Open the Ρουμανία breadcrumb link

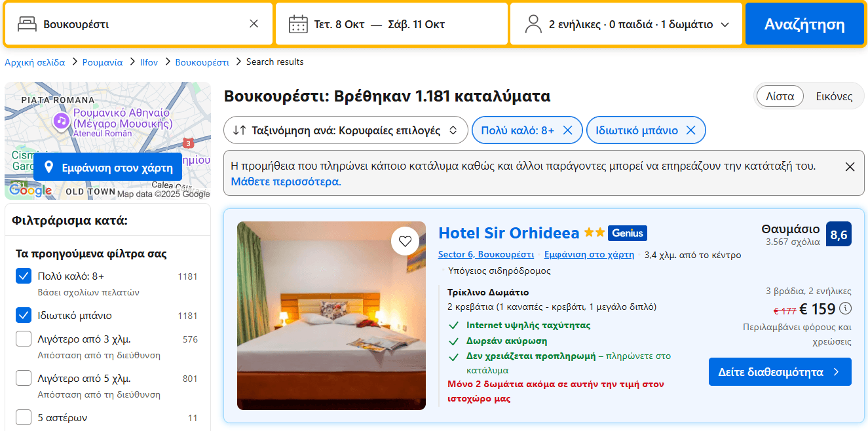click(x=102, y=62)
